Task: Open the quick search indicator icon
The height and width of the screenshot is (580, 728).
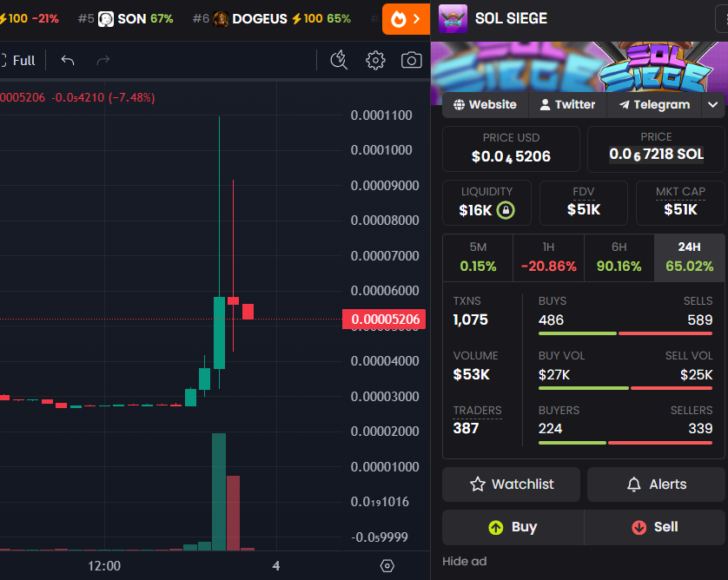Action: [x=339, y=60]
